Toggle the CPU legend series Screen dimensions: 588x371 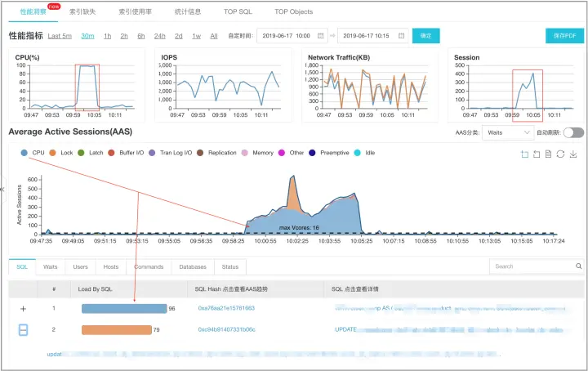point(33,153)
